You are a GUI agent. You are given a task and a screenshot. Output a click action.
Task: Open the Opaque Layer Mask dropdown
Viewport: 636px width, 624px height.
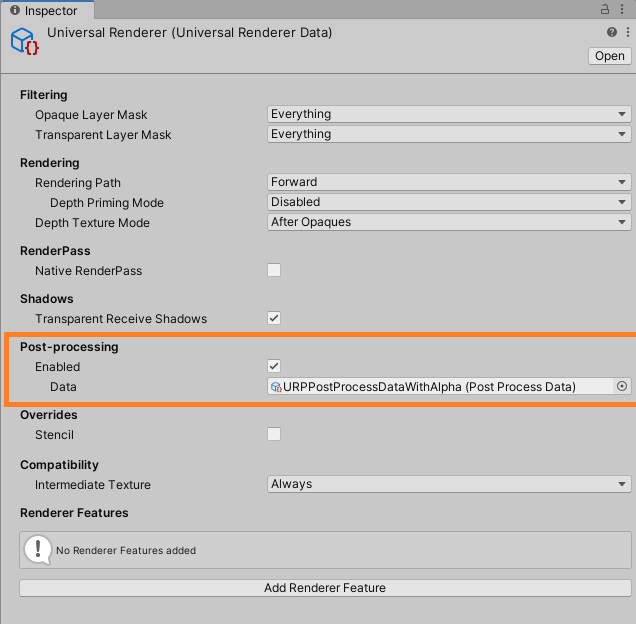(449, 114)
